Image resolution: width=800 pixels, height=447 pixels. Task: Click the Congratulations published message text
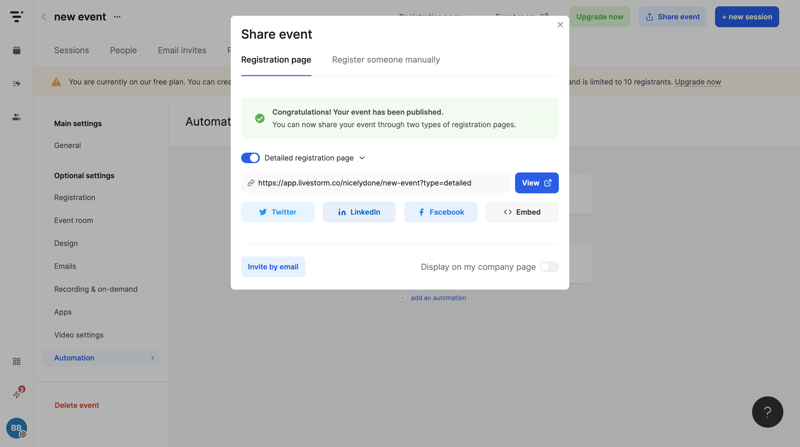(358, 112)
